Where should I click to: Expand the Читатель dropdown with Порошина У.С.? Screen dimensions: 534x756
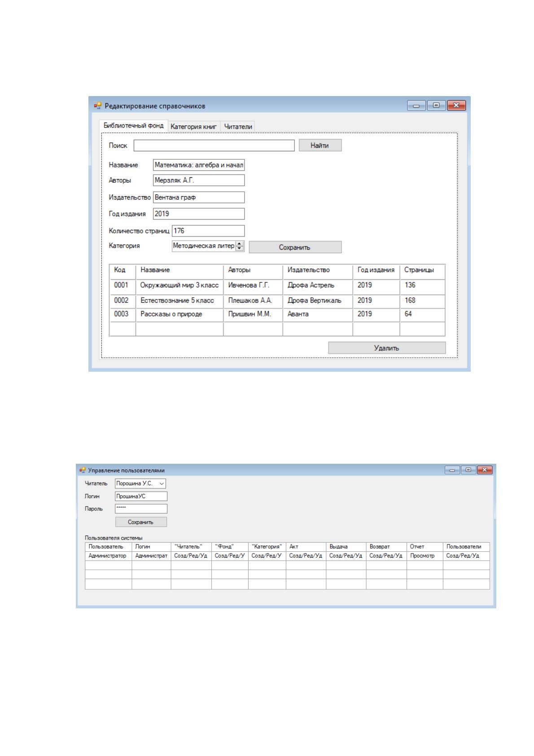coord(140,483)
